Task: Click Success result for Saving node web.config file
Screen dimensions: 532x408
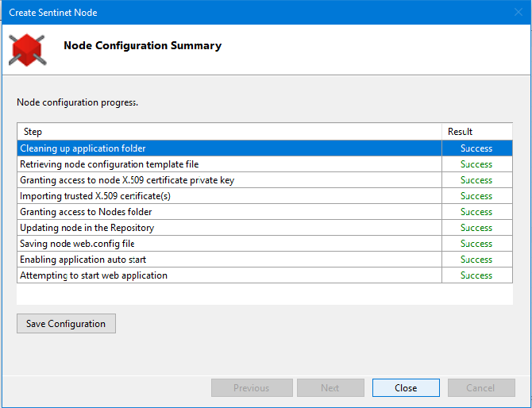Action: coord(476,244)
